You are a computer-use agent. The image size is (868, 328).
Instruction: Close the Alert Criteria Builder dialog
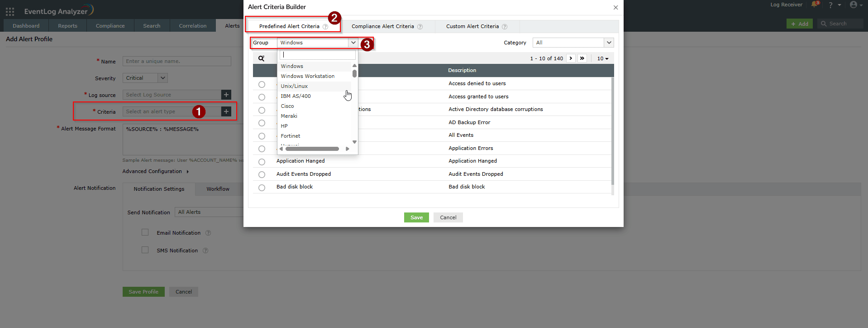615,7
